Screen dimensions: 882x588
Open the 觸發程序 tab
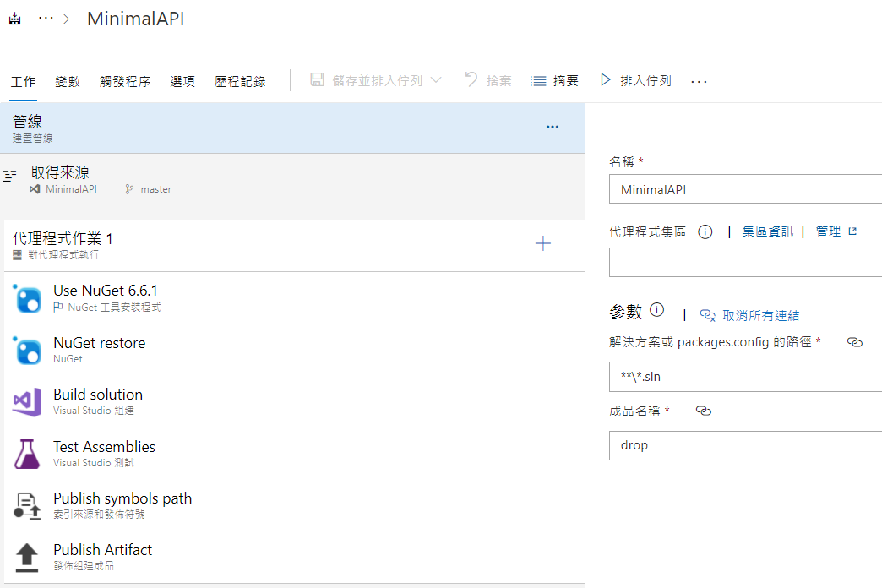[125, 82]
